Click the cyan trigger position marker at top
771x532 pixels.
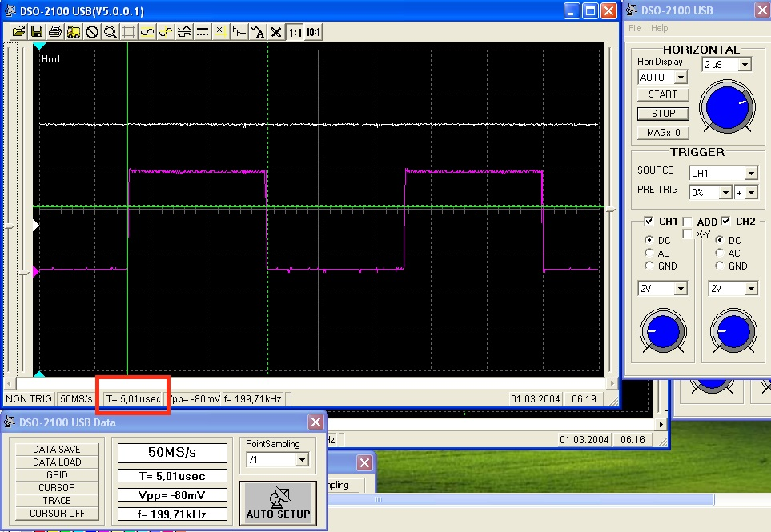pyautogui.click(x=39, y=46)
